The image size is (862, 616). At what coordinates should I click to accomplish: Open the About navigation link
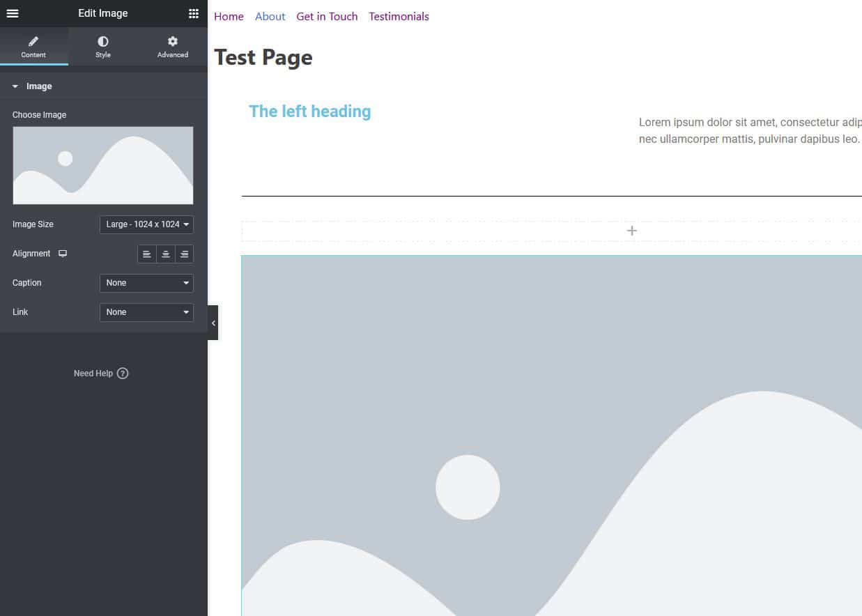(270, 17)
